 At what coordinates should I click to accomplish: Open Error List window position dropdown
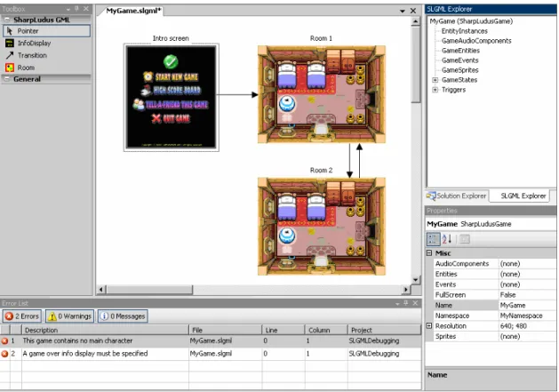click(397, 303)
